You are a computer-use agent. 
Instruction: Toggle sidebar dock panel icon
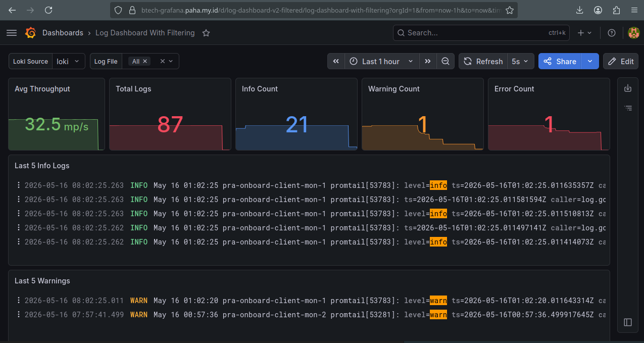pos(628,322)
